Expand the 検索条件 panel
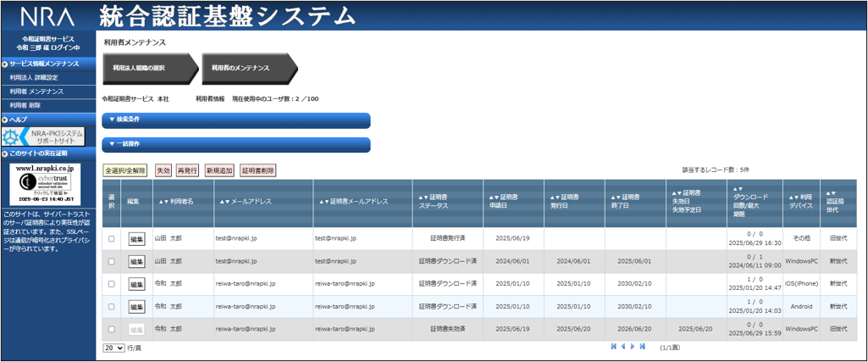This screenshot has width=868, height=362. (x=236, y=120)
